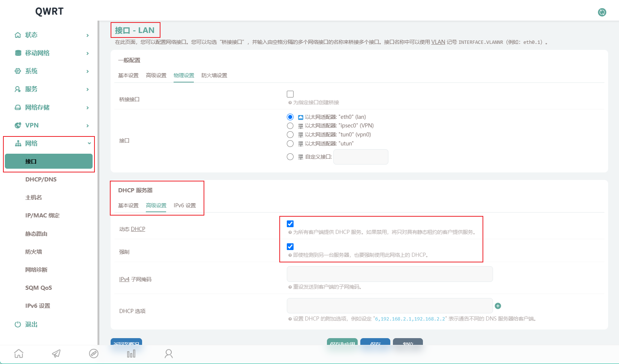Click the power icon beside 退出
This screenshot has width=619, height=364.
pyautogui.click(x=18, y=324)
